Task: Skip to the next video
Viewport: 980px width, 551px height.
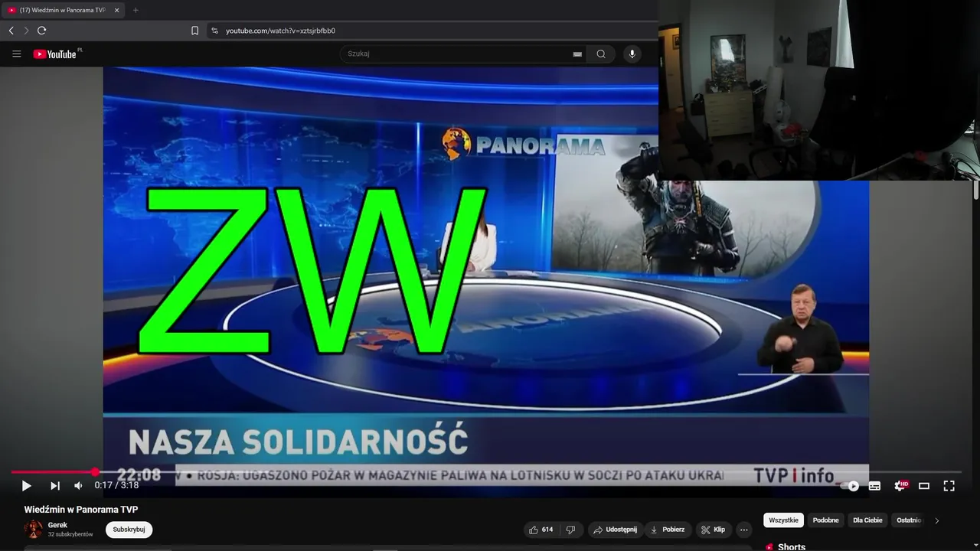Action: point(55,486)
